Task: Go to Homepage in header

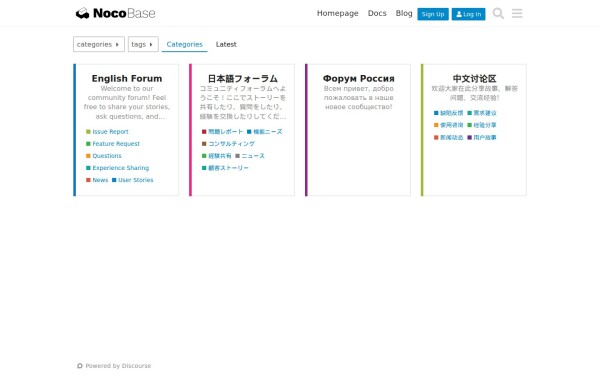Action: [338, 13]
